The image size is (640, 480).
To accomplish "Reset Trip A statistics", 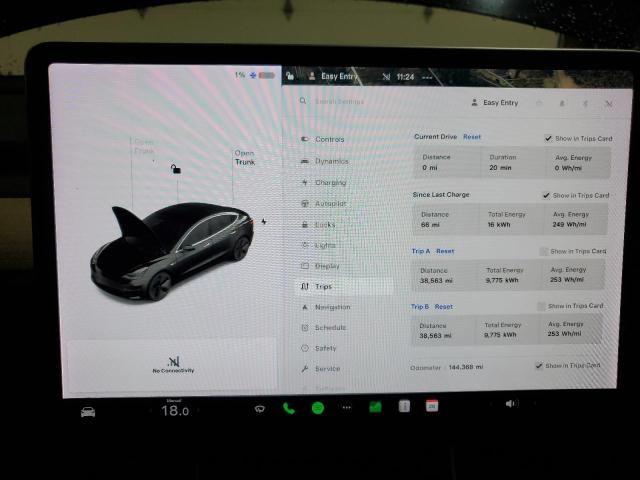I will click(445, 251).
